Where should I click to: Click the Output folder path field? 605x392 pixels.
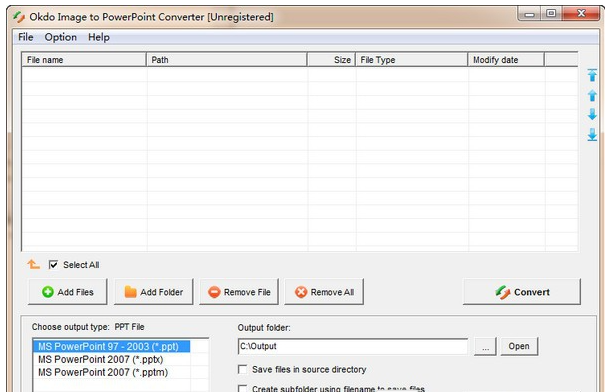point(353,346)
